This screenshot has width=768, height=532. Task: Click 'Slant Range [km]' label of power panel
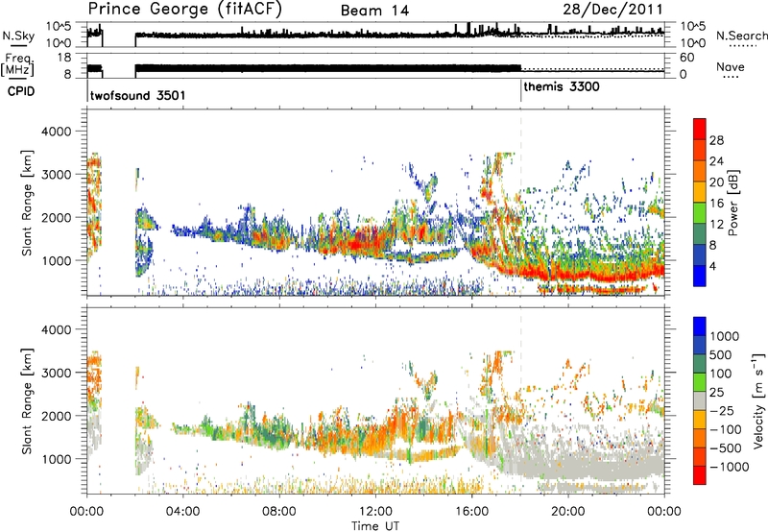[27, 203]
